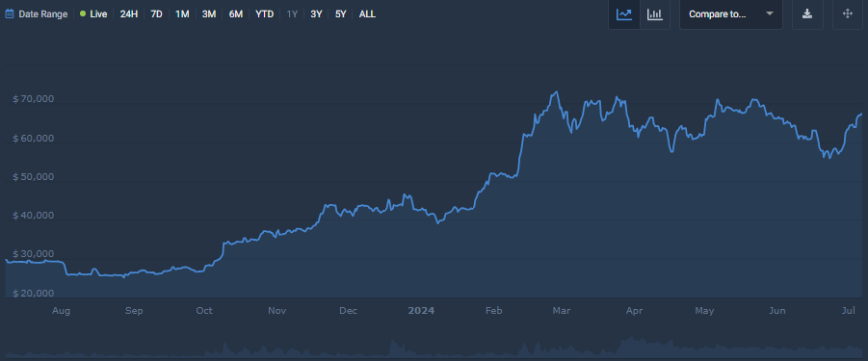Select the 1Y time range
Screen dimensions: 868x361
(x=292, y=13)
